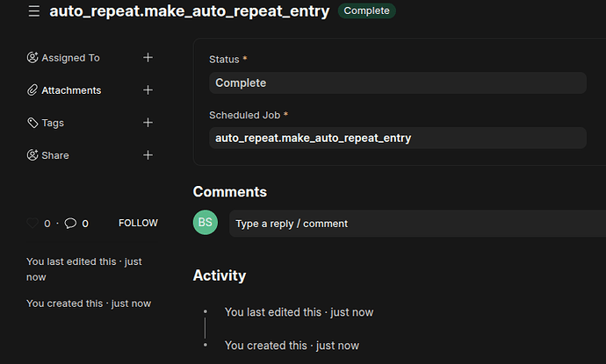Screen dimensions: 606x364
Task: Click the Attachments sidebar label
Action: click(71, 90)
